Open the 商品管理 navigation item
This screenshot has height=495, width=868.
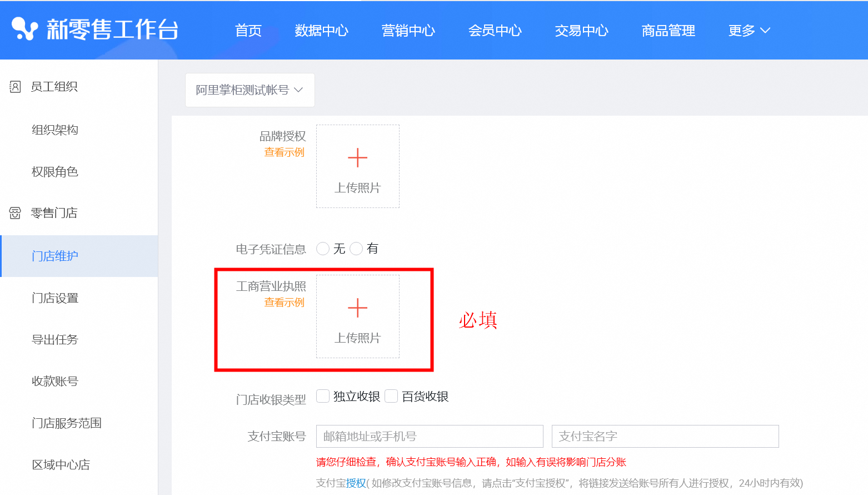coord(668,31)
